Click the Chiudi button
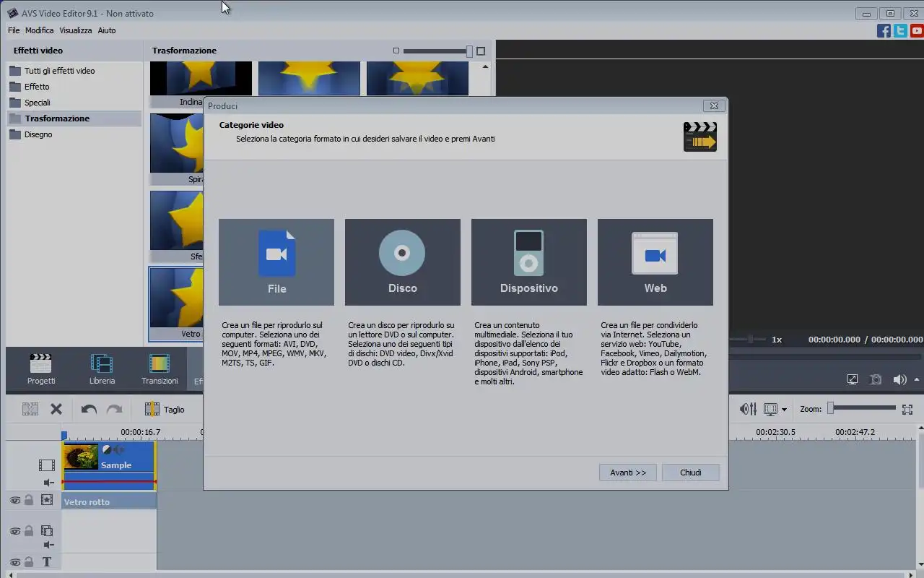This screenshot has width=924, height=578. [x=691, y=473]
